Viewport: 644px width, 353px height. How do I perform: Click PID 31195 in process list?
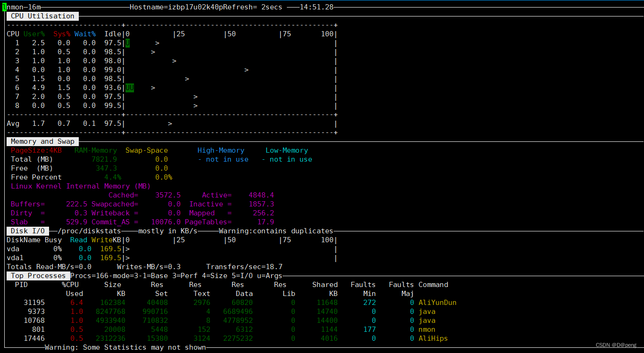34,303
